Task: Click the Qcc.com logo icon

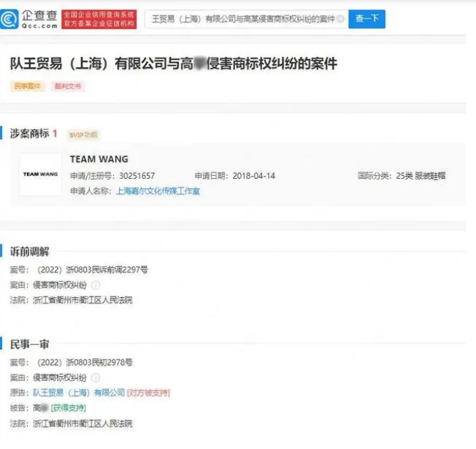Action: point(9,19)
